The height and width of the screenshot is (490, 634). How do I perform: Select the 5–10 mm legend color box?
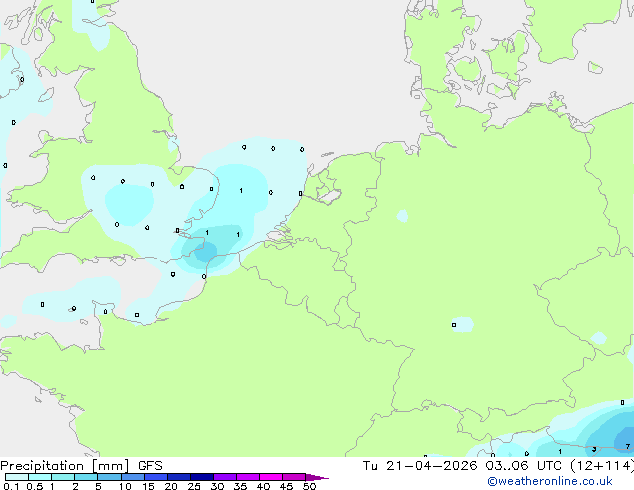109,477
